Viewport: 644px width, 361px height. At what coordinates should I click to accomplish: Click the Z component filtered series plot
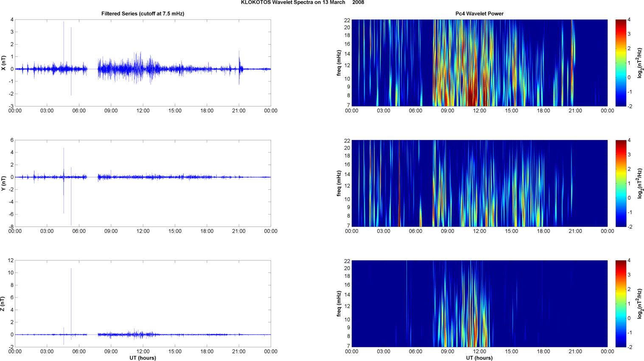point(143,304)
